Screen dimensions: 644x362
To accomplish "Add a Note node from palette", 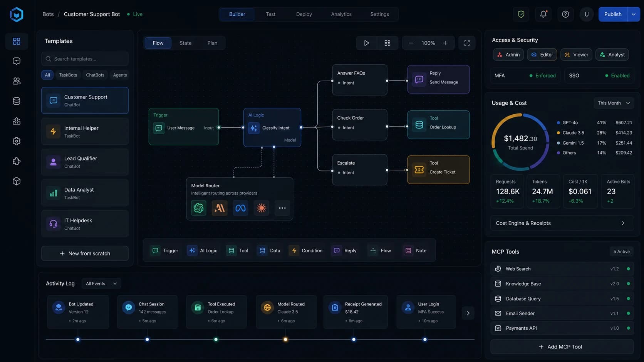I will click(415, 250).
